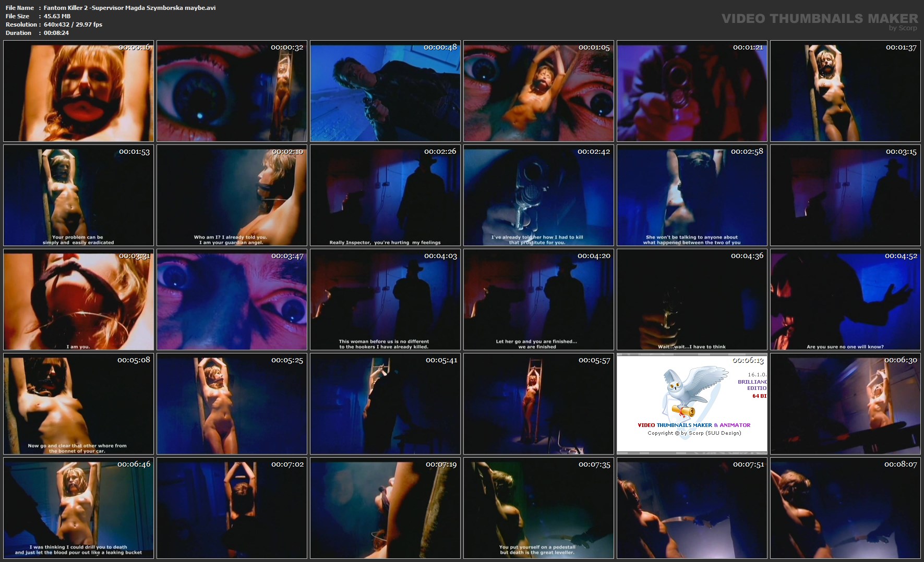Click the file size value '45.63 MB'
Viewport: 924px width, 562px height.
(x=57, y=16)
